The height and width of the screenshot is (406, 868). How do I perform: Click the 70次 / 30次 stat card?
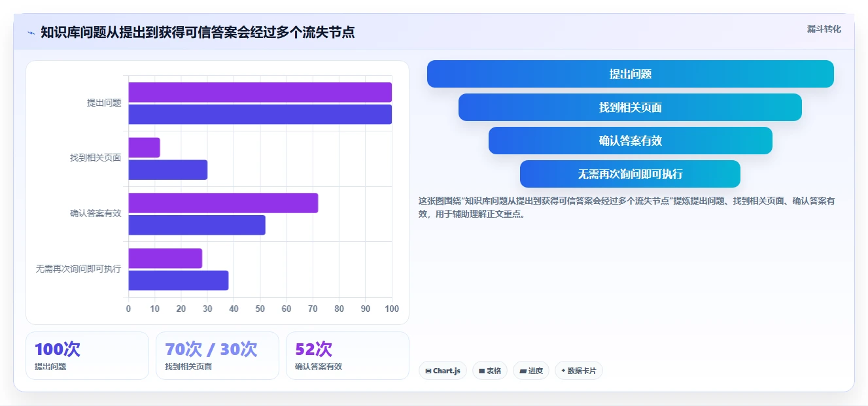click(217, 356)
